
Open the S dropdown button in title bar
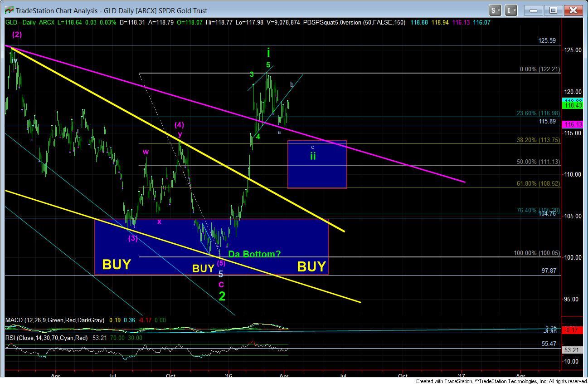[x=495, y=10]
